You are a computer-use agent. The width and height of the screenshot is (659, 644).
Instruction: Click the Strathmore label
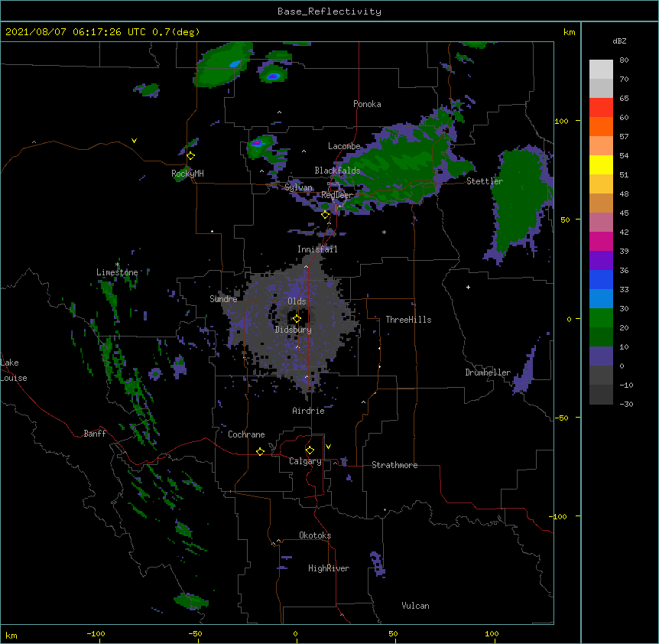[394, 465]
